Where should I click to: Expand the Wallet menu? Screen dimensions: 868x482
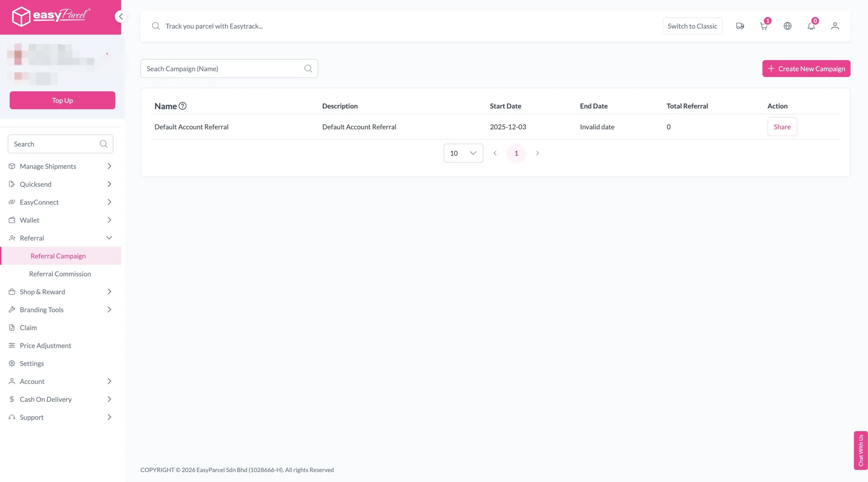pyautogui.click(x=60, y=220)
